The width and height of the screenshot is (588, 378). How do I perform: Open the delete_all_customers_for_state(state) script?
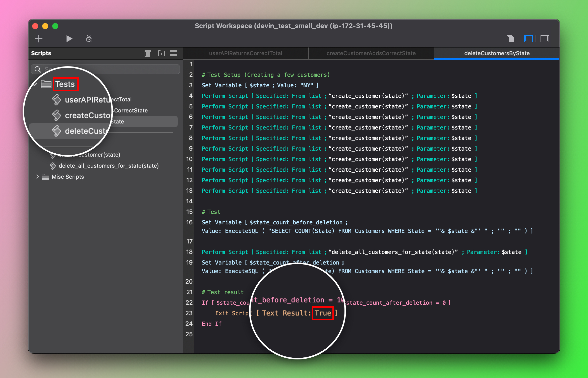tap(108, 166)
